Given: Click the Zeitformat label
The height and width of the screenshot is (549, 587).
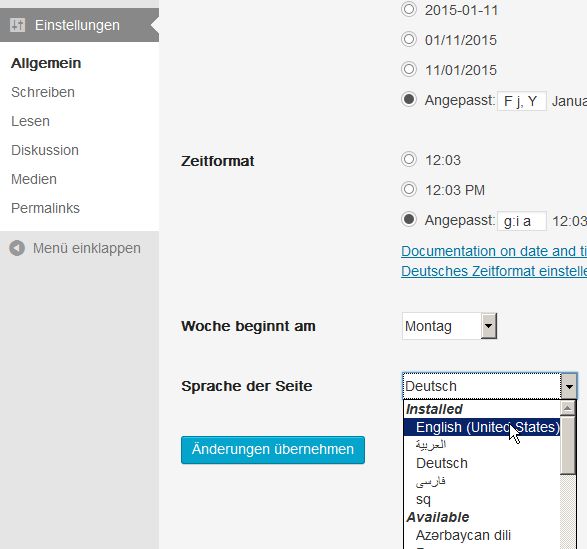Looking at the screenshot, I should 218,161.
